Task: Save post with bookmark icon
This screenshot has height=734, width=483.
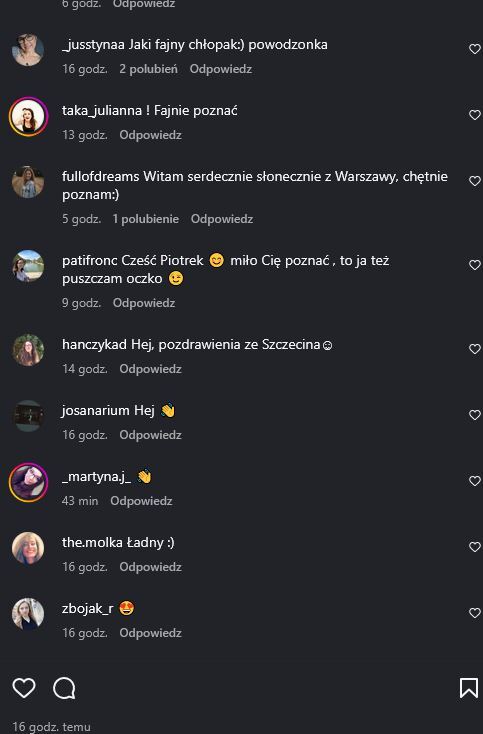Action: [x=468, y=688]
